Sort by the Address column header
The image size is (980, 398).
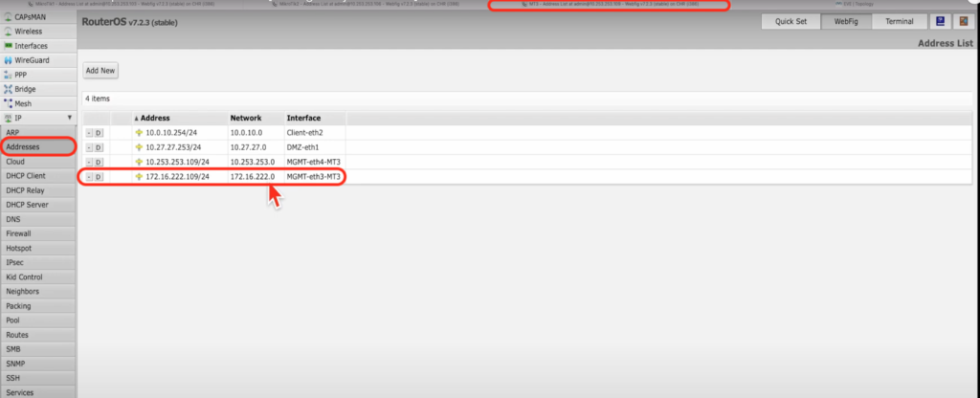[x=156, y=118]
